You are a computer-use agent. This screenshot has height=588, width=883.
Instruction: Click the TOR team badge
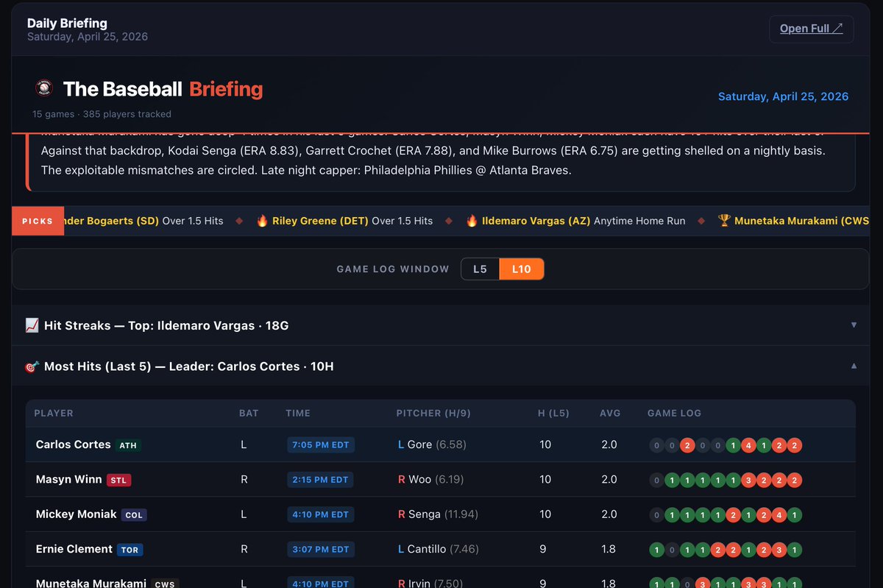point(130,550)
